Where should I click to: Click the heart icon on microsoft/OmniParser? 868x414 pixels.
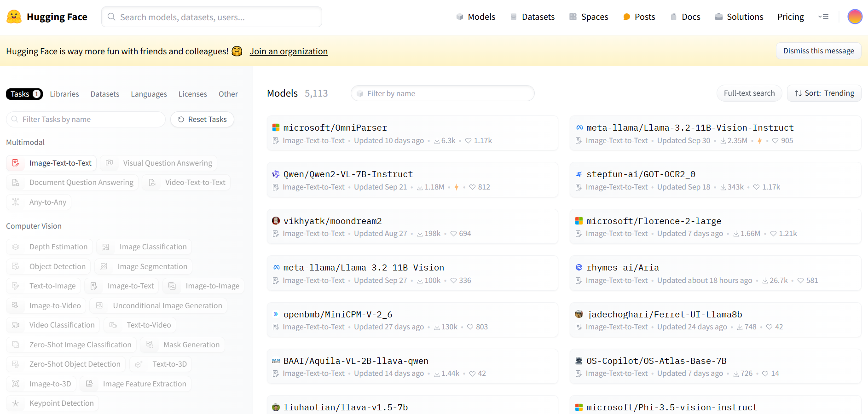468,141
